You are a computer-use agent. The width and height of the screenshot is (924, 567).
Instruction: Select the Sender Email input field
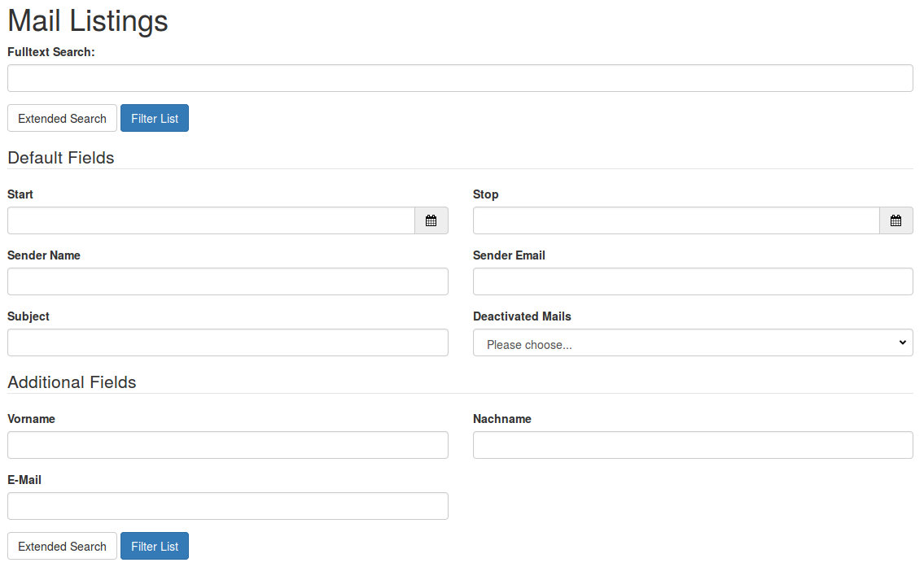692,281
